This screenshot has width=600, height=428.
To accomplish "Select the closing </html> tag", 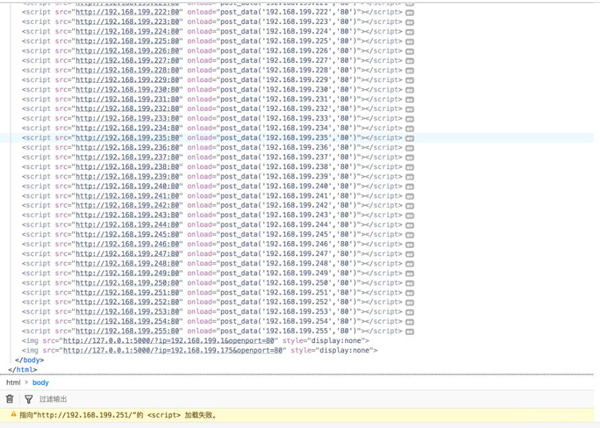I will tap(23, 369).
